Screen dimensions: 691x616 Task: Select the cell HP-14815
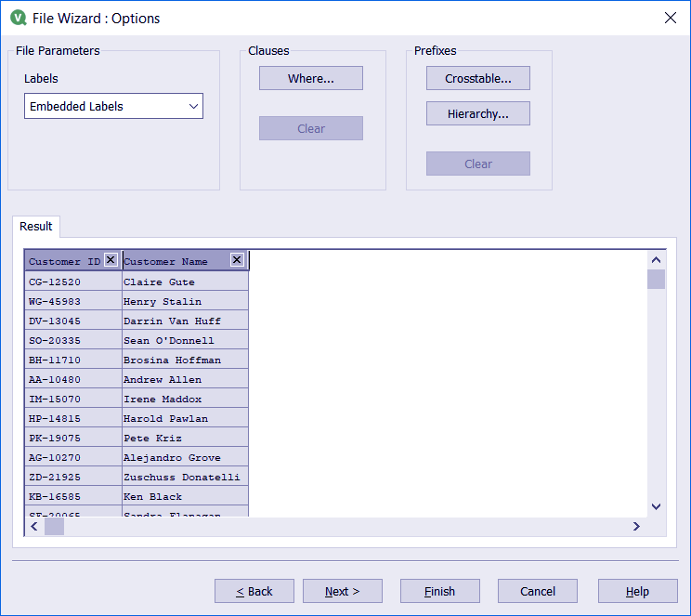(x=73, y=418)
